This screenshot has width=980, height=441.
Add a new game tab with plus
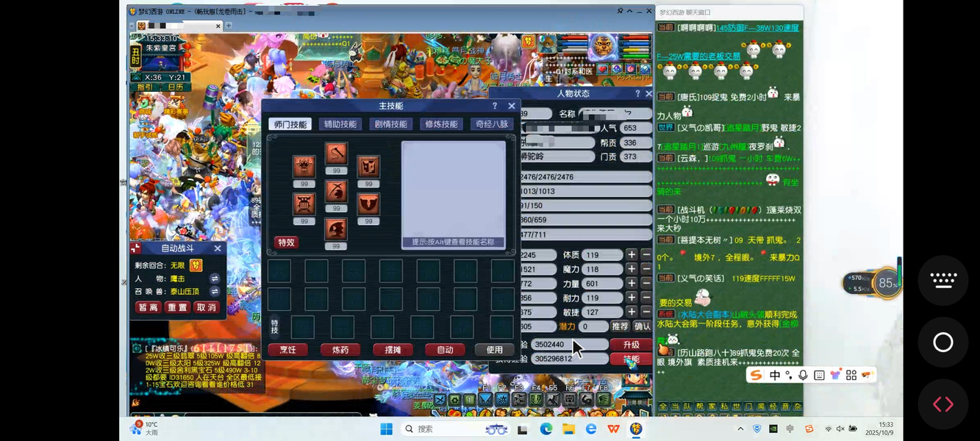point(229,26)
